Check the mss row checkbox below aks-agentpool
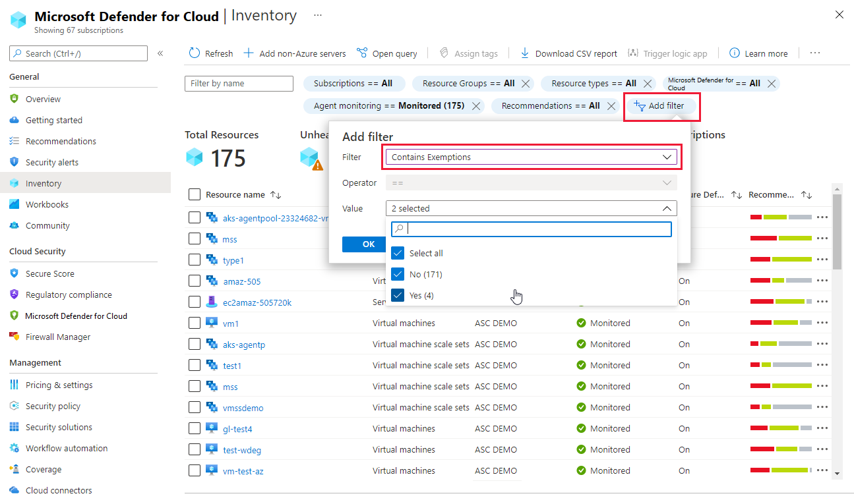854x504 pixels. 195,238
